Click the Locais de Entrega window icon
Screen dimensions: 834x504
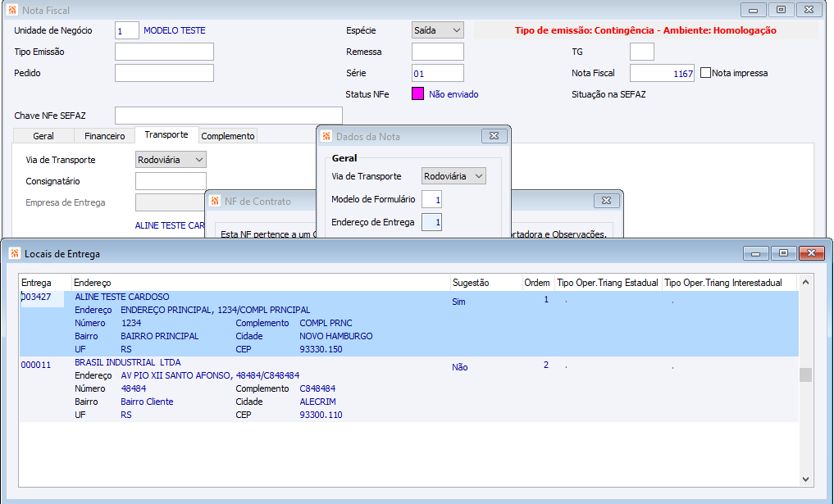point(15,253)
